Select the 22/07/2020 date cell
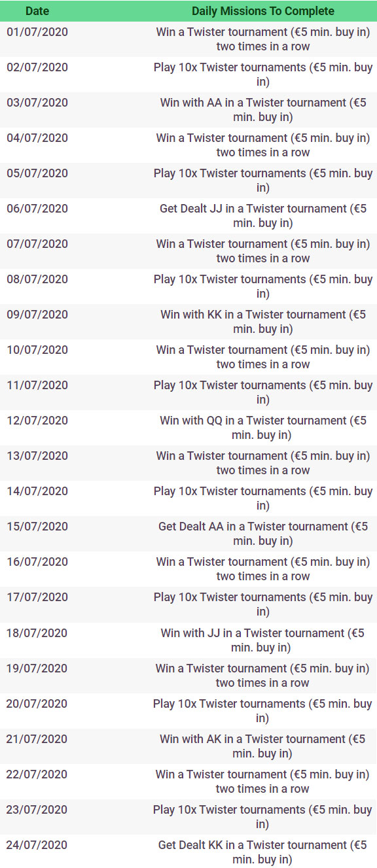The height and width of the screenshot is (868, 377). (x=37, y=774)
